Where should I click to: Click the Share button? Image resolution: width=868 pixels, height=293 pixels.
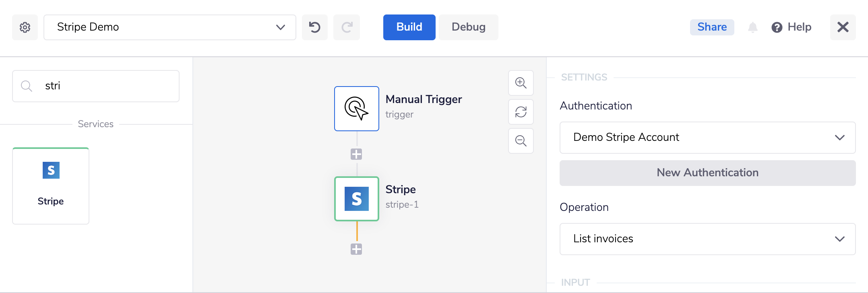[712, 27]
